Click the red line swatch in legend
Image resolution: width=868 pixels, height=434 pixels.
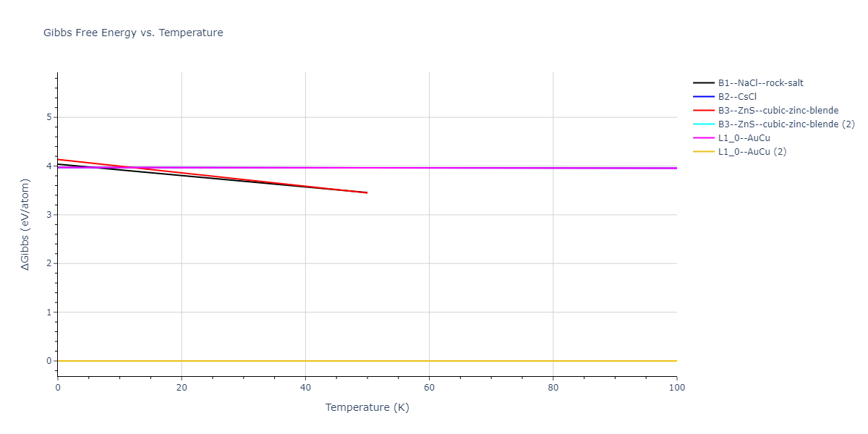[704, 111]
